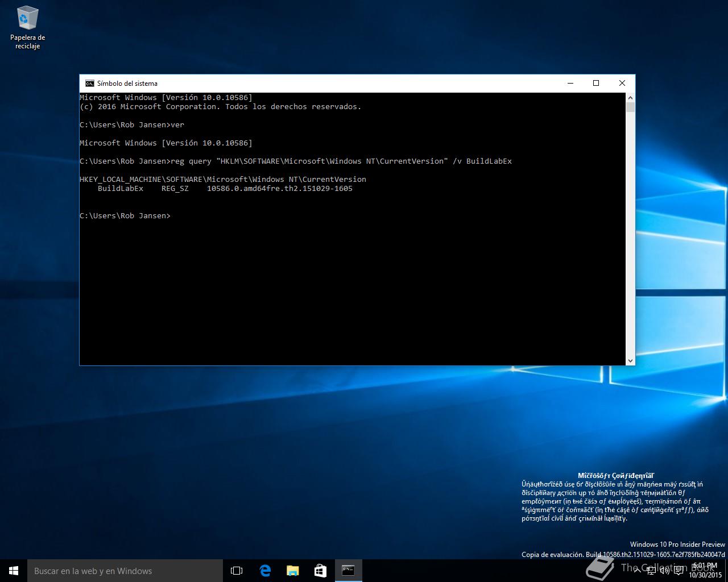Click the Símbolo del sistema title bar icon
The image size is (728, 582).
pos(89,83)
